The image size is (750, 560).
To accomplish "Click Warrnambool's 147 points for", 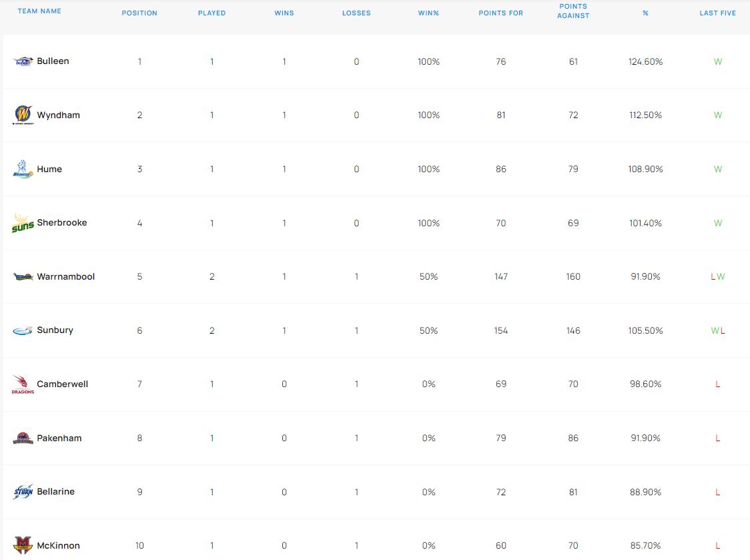I will click(x=501, y=276).
